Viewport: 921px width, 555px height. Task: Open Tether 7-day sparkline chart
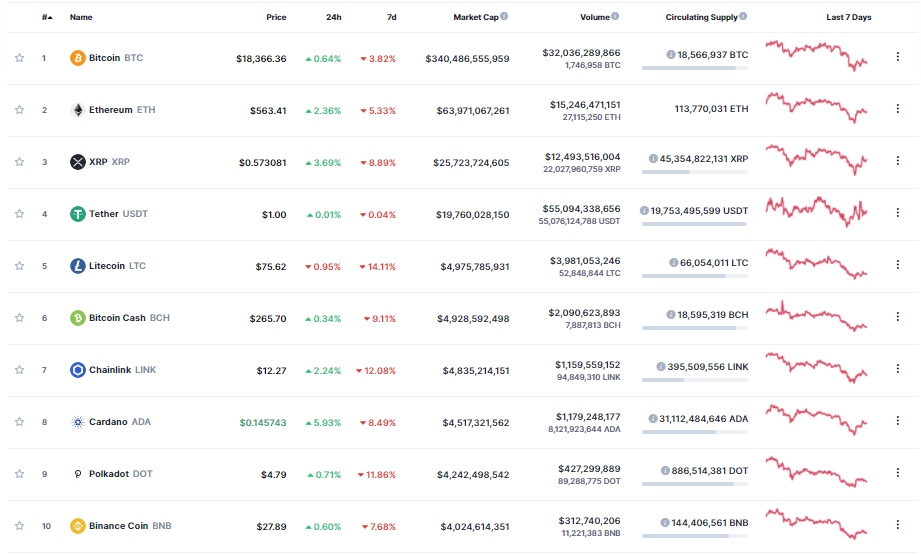(816, 211)
